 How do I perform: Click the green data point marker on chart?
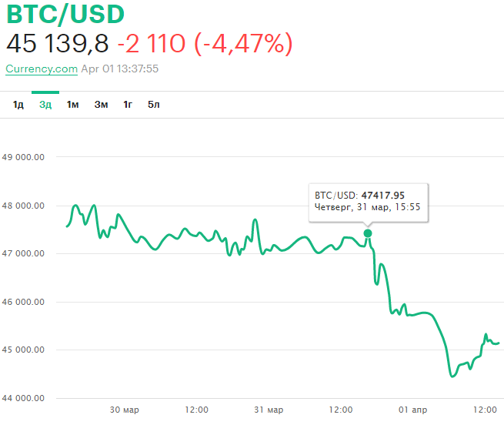[368, 233]
